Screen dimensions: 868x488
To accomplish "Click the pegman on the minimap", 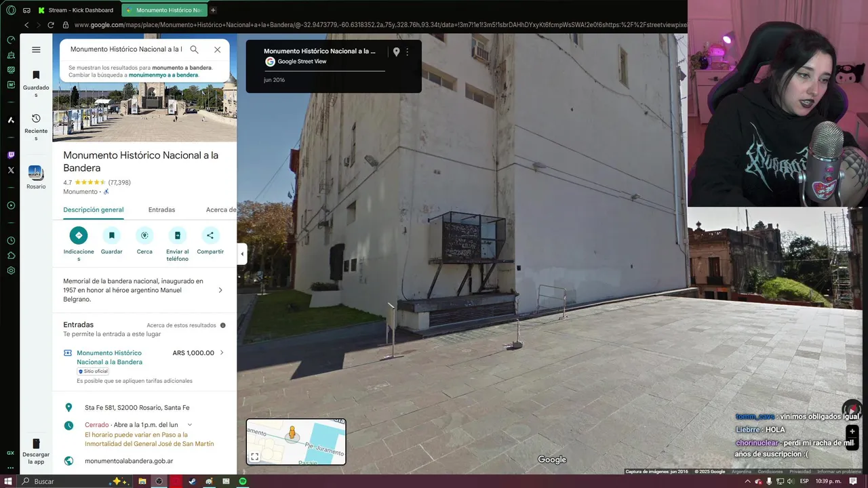I will [292, 433].
